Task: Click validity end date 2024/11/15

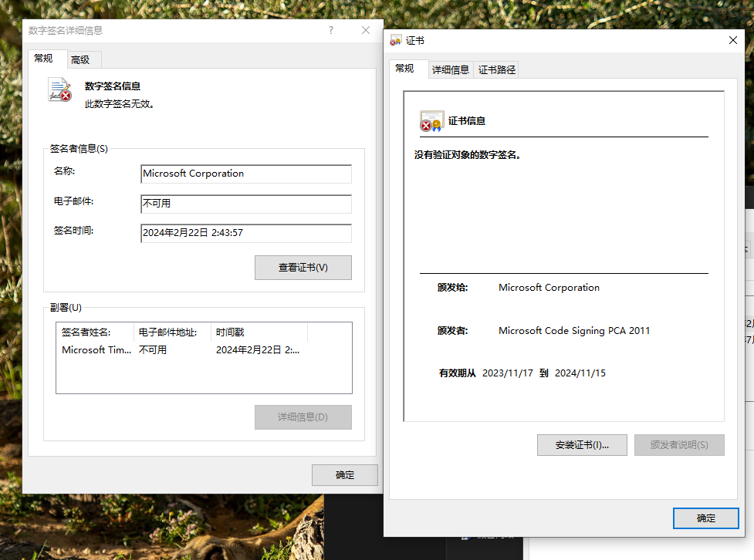Action: [x=580, y=373]
